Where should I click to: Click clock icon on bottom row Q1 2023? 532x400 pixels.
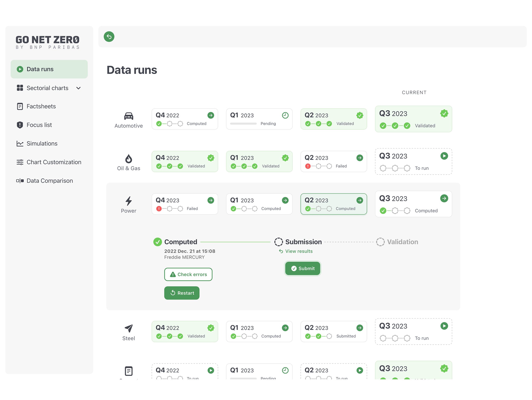[285, 370]
